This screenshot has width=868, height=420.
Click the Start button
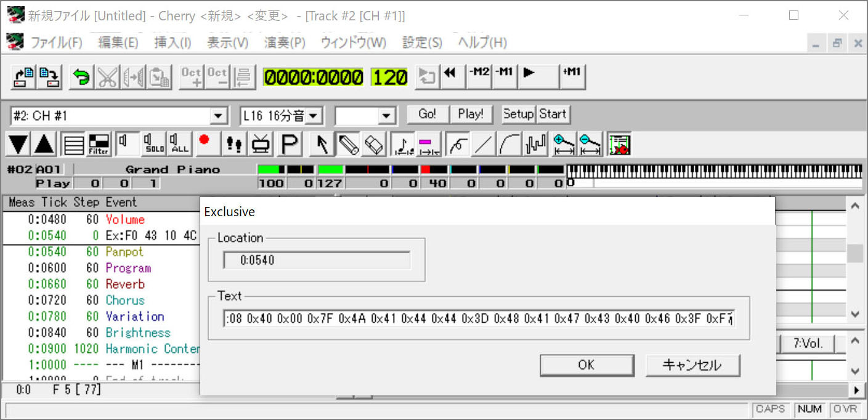click(553, 114)
